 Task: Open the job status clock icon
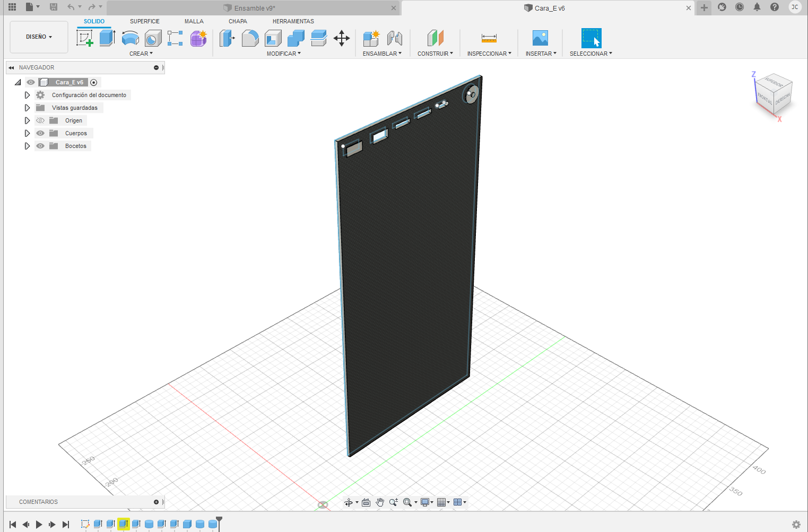coord(740,7)
